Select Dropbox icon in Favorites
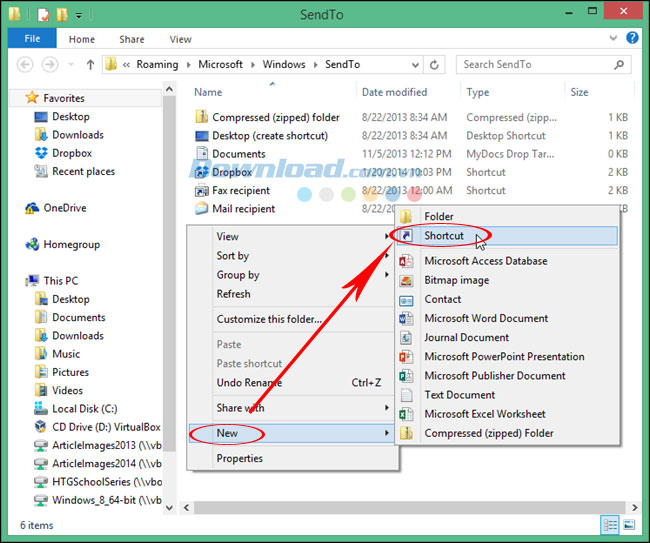Viewport: 650px width, 543px height. tap(41, 153)
